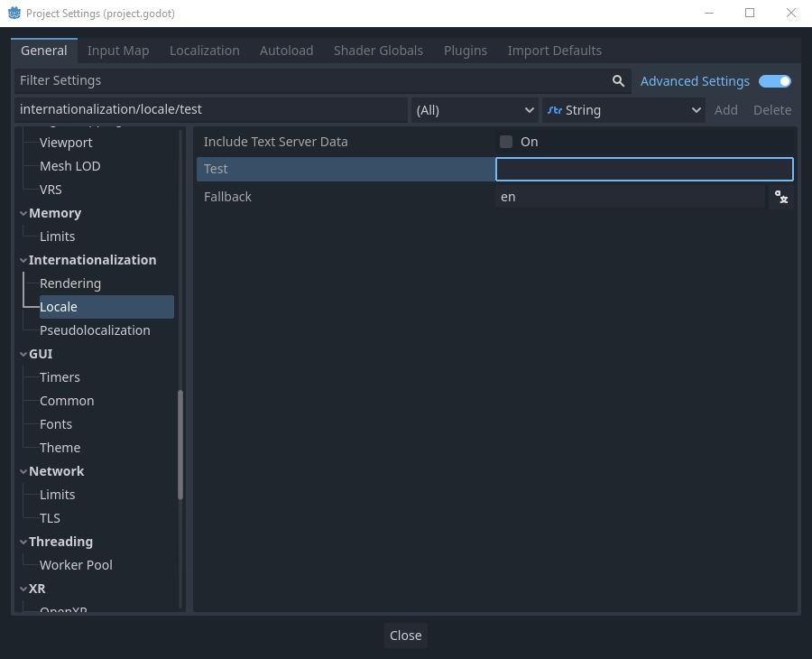Click the Test property text field
The height and width of the screenshot is (659, 812).
click(x=644, y=169)
